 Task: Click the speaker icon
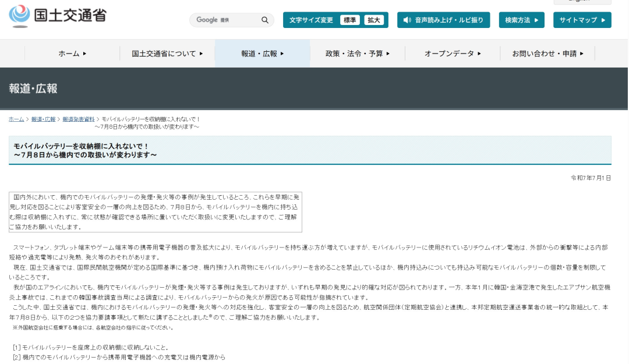click(x=407, y=20)
